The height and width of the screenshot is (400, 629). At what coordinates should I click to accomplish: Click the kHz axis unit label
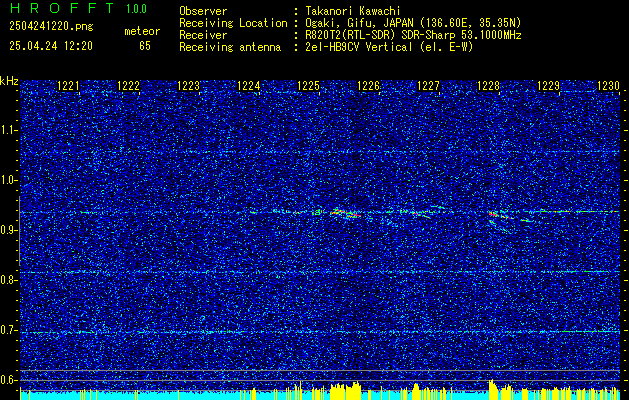[x=9, y=81]
